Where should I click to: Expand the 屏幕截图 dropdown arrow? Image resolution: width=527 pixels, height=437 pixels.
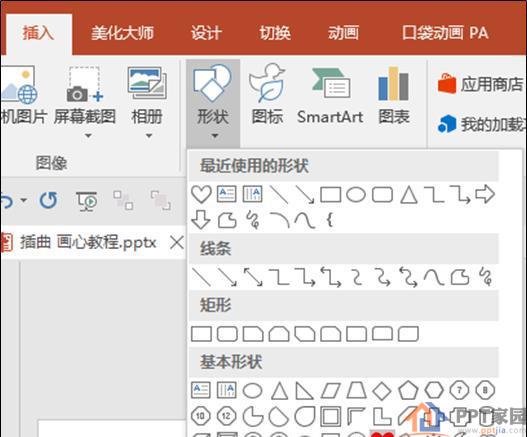[x=88, y=136]
